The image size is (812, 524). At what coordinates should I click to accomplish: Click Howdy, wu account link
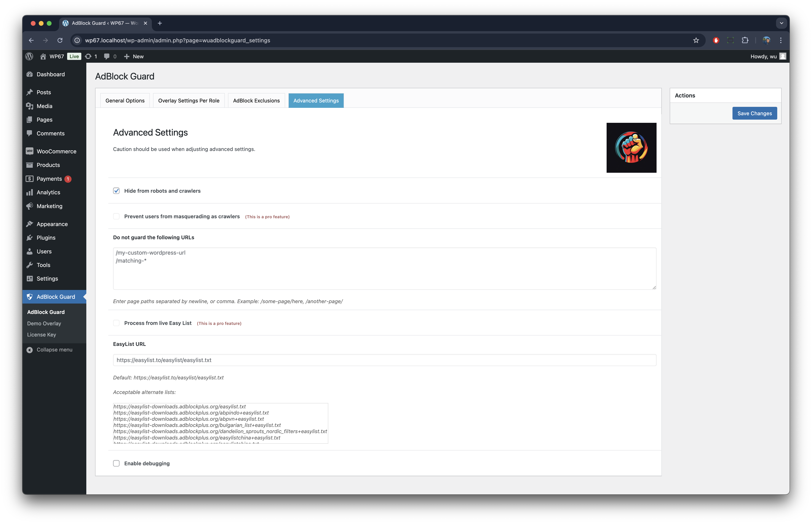(763, 56)
